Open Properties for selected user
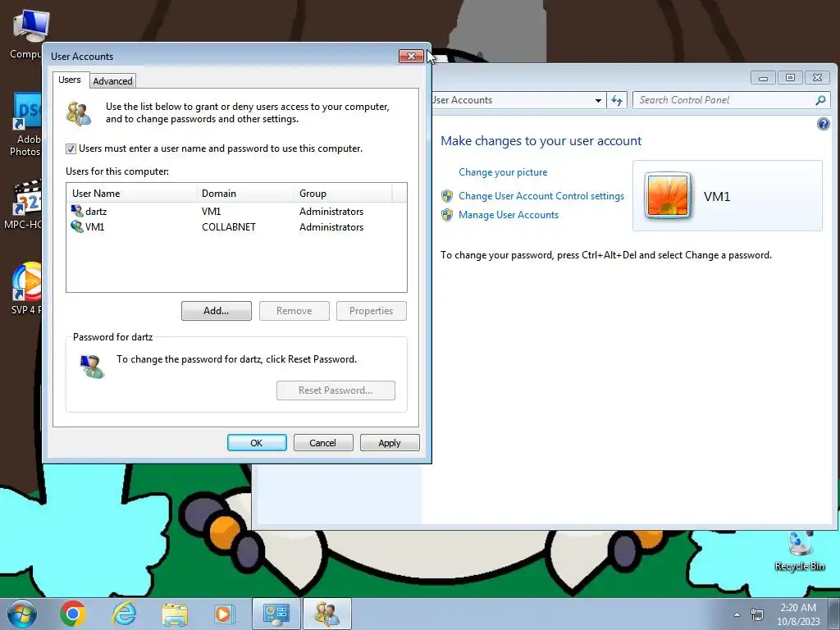 coord(372,311)
